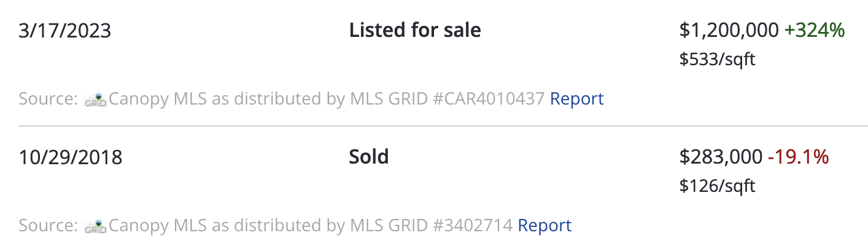Click the red -19.1% price change
Image resolution: width=868 pixels, height=246 pixels.
click(x=798, y=157)
